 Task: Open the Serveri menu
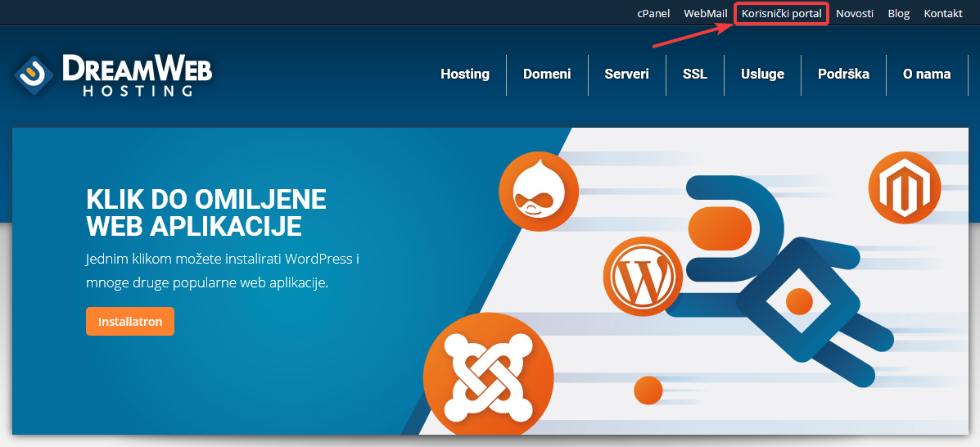627,74
